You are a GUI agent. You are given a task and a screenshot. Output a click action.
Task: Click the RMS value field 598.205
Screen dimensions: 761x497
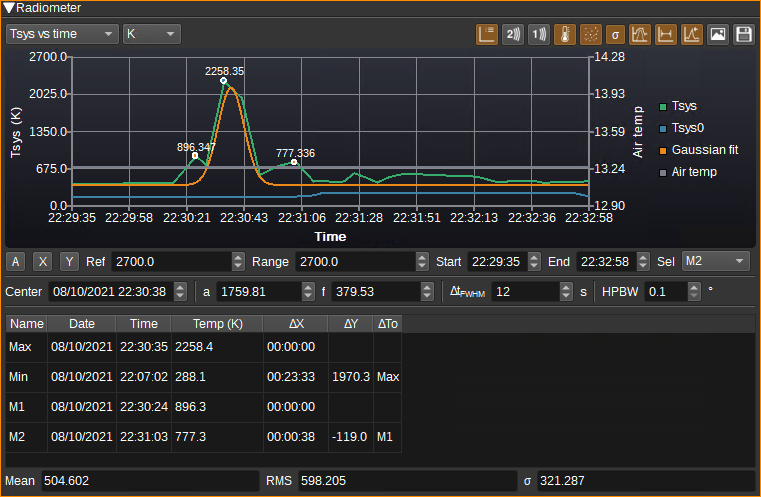coord(407,481)
